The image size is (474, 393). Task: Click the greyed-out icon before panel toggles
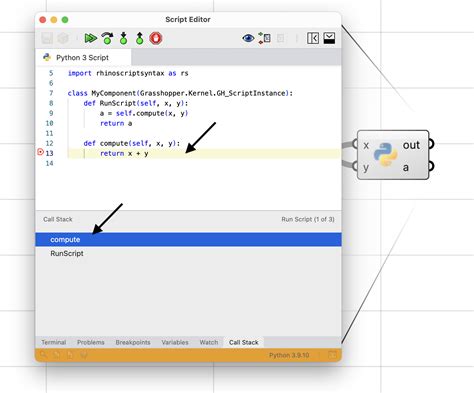[x=281, y=38]
